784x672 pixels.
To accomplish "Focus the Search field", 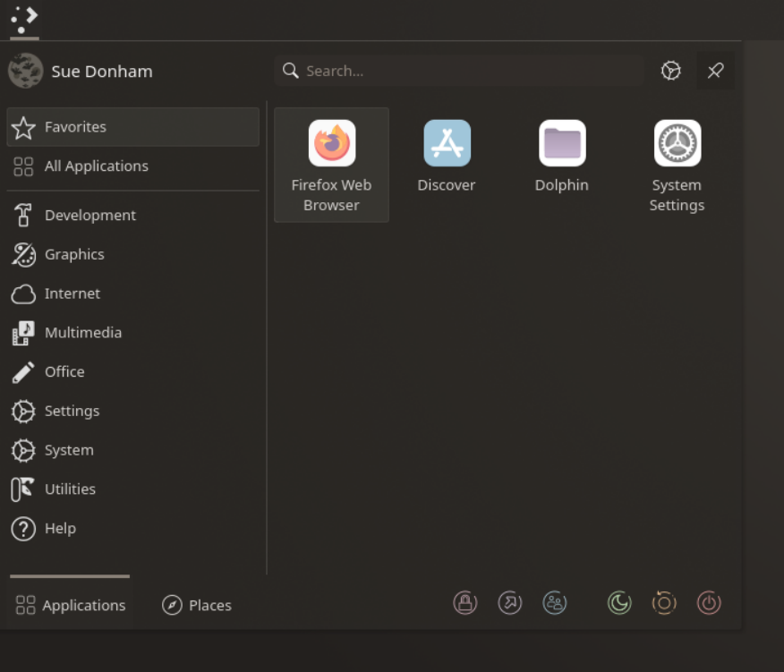I will (x=459, y=71).
